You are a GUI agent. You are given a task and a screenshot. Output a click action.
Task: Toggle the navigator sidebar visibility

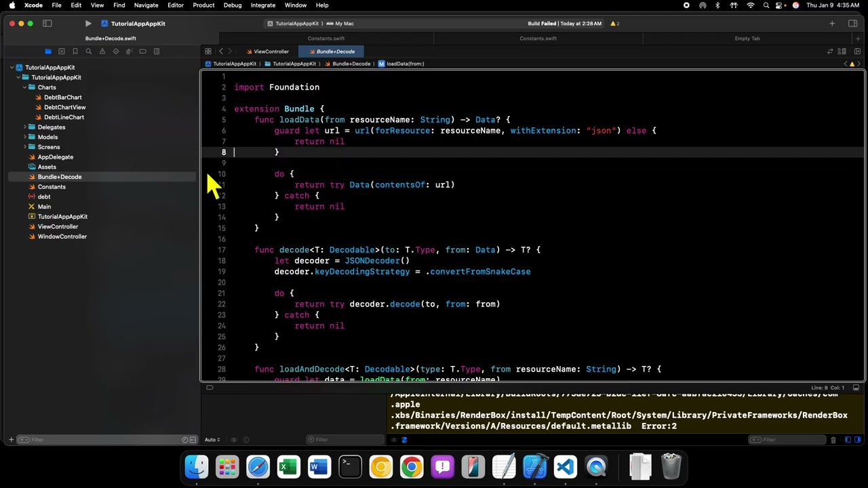(47, 24)
